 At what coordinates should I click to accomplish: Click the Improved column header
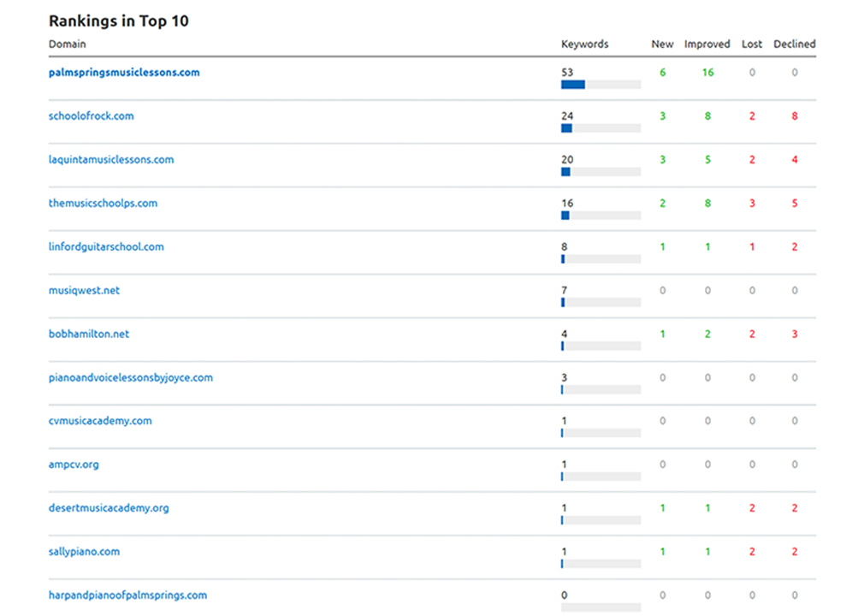(707, 44)
